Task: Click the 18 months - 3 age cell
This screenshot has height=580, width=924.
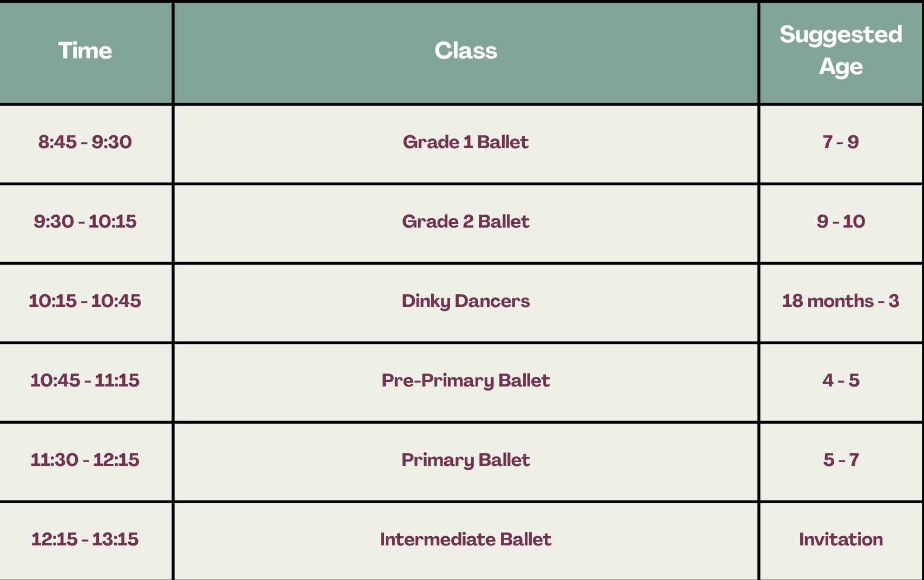Action: pyautogui.click(x=841, y=301)
